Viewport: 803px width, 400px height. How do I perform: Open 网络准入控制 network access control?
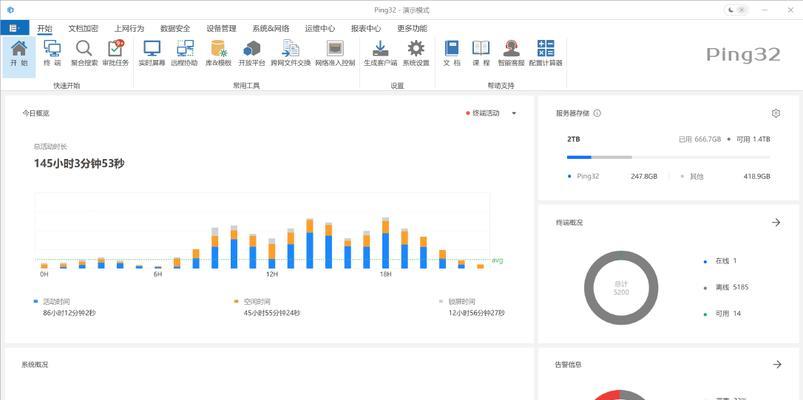tap(335, 53)
